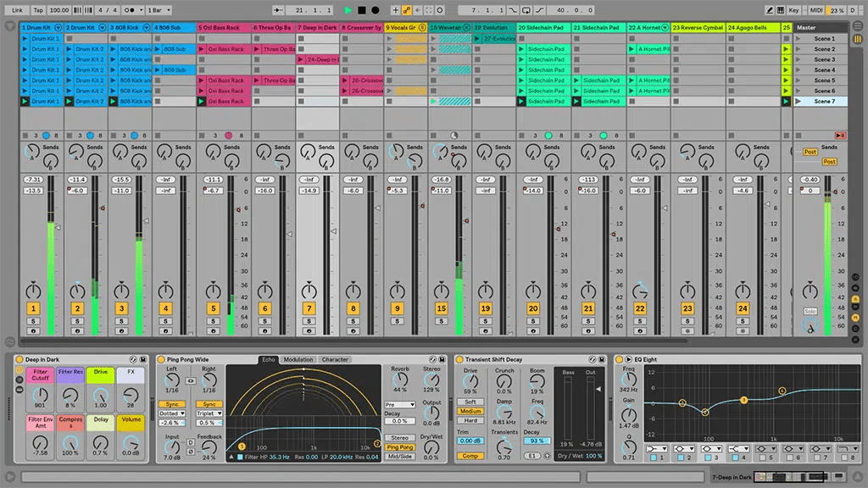
Task: Open the Pre/Post dropdown next to Decay in Echo
Action: (x=400, y=404)
